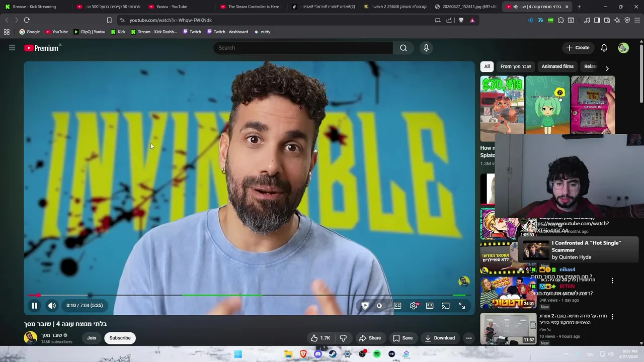Screen dimensions: 644x362
Task: Dislike the video
Action: coord(343,338)
